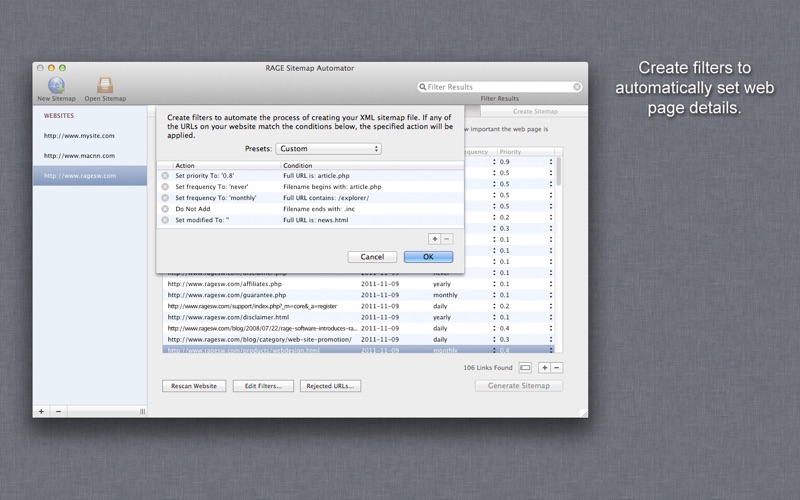Select the ragesw.com/affiliates.php URL row
Image resolution: width=800 pixels, height=500 pixels.
pos(358,284)
